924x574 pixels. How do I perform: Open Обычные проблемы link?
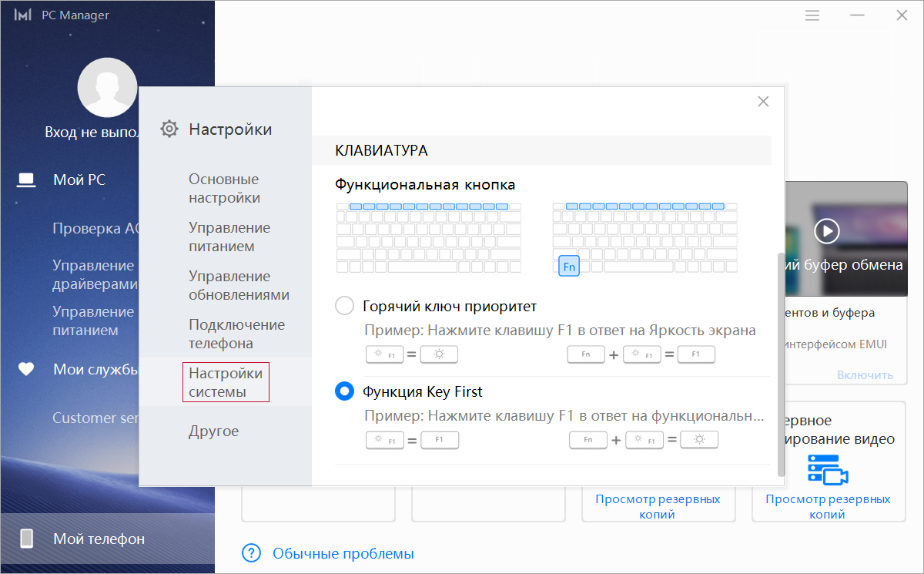coord(343,553)
